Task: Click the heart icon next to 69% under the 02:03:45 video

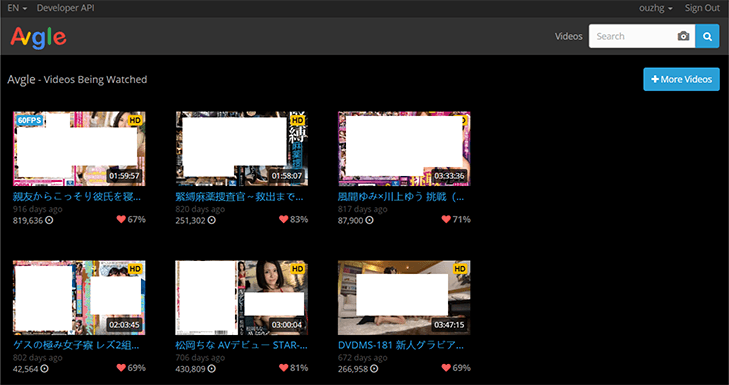Action: (x=121, y=368)
